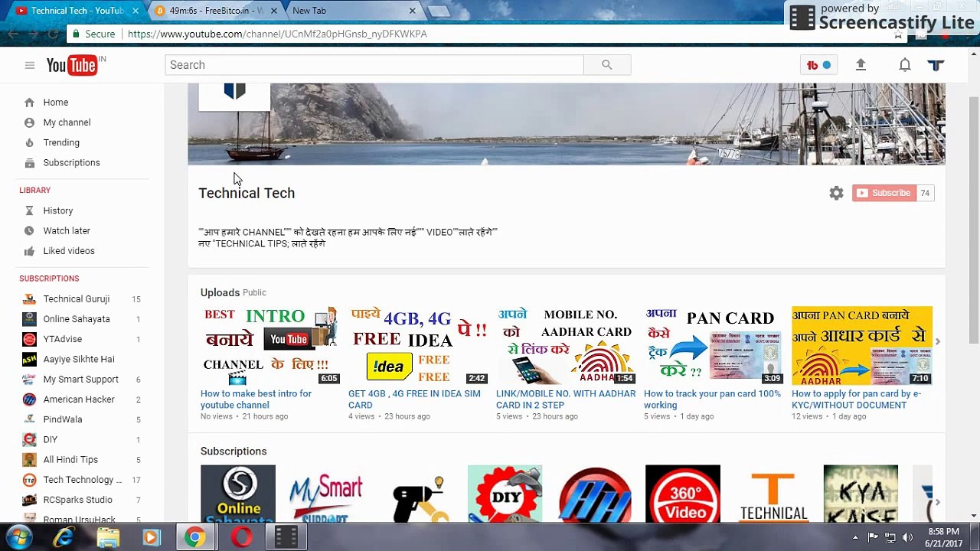This screenshot has height=551, width=980.
Task: Open the PAN card tracking video thumbnail
Action: tap(714, 346)
